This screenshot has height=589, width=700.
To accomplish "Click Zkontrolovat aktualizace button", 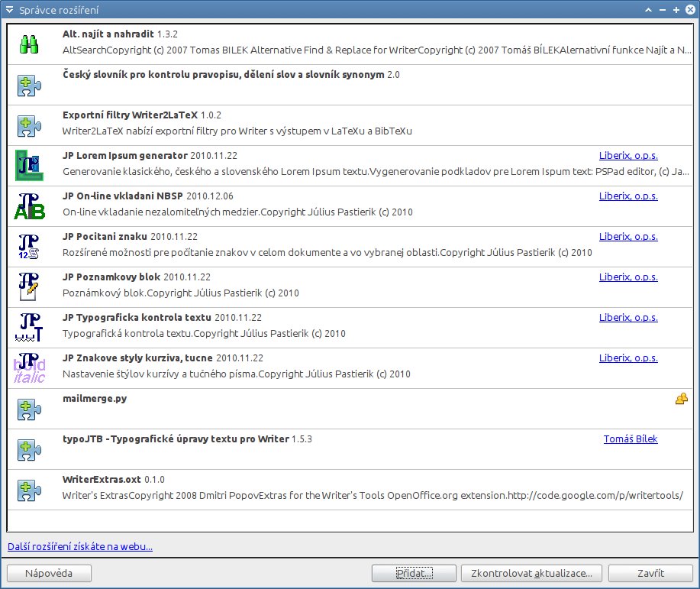I will point(531,574).
